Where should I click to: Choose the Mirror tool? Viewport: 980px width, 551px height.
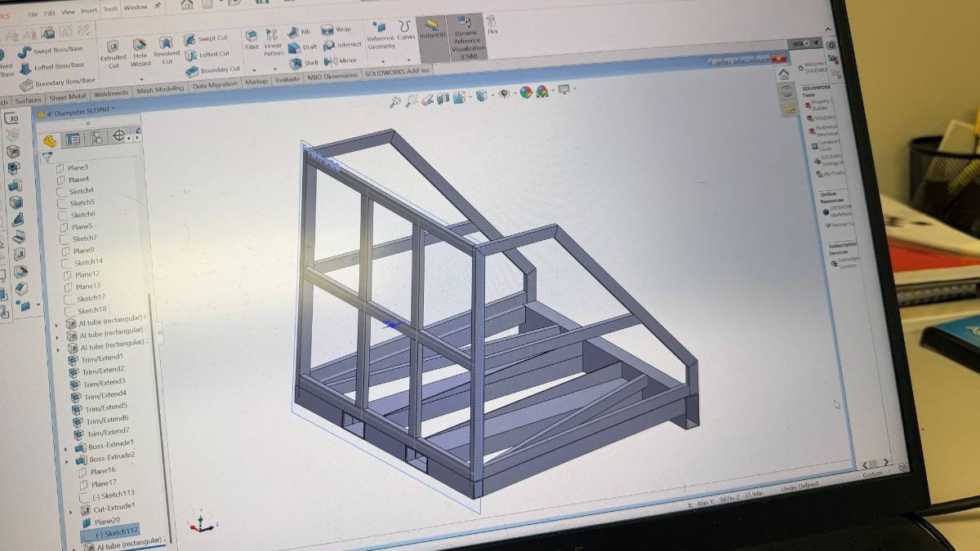pos(341,60)
